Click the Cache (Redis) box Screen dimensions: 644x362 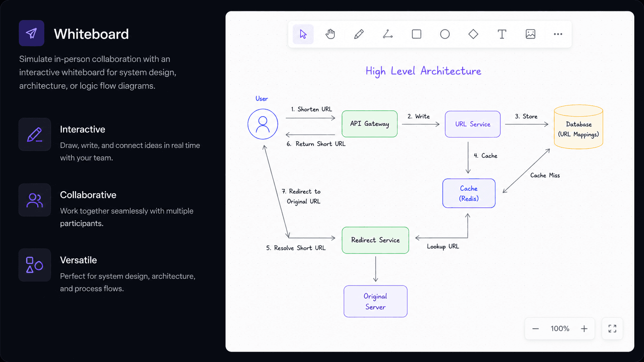(x=469, y=194)
